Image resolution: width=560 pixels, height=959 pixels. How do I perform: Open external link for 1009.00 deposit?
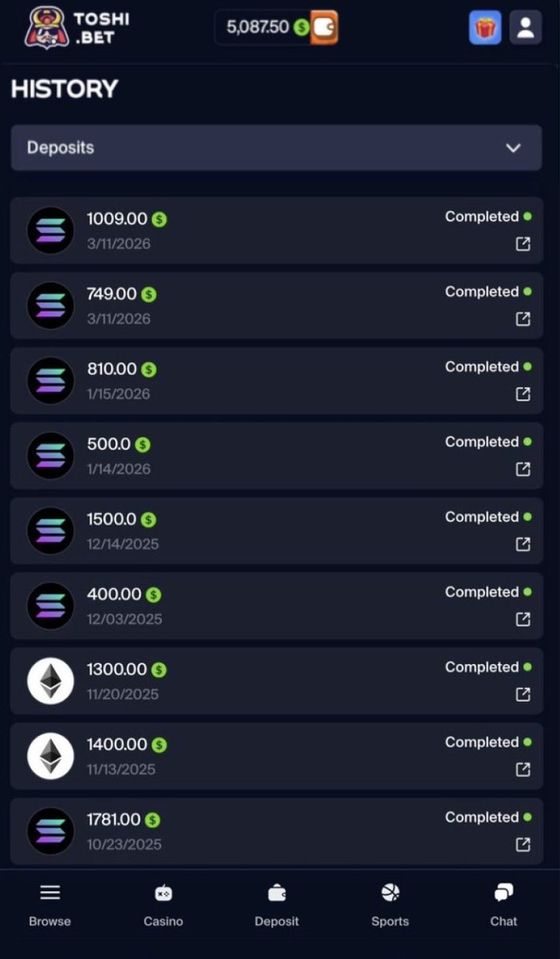coord(523,245)
